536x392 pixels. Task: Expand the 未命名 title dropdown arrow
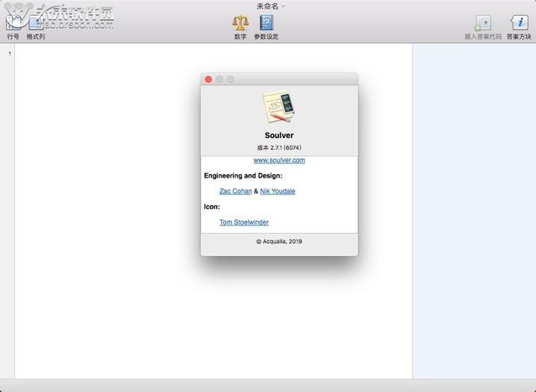click(x=283, y=6)
